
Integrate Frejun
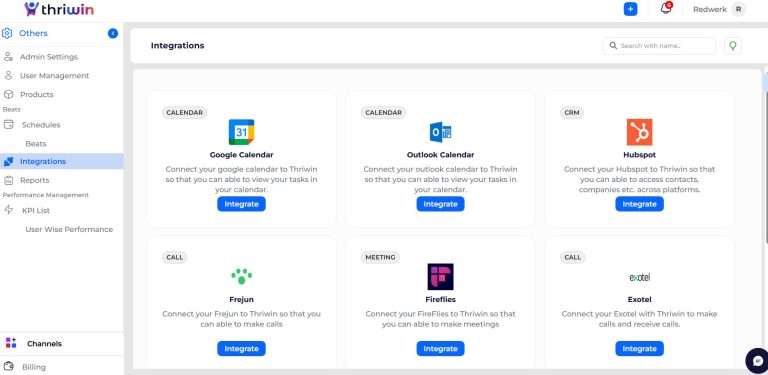pyautogui.click(x=241, y=349)
